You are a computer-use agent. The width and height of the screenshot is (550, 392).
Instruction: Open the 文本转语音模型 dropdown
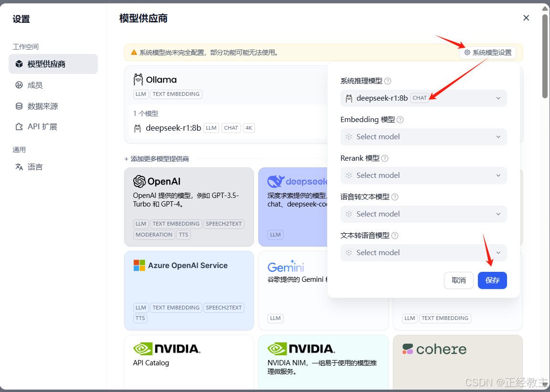pyautogui.click(x=423, y=252)
